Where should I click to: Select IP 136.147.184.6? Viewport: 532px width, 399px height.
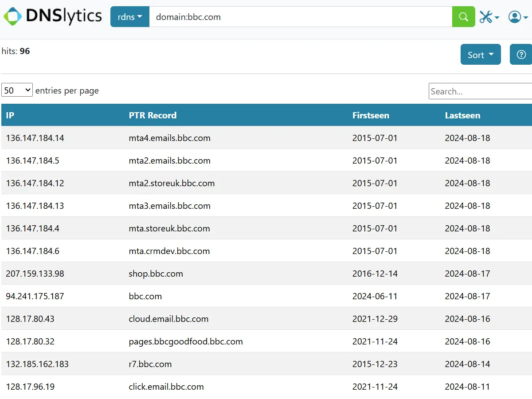(32, 251)
